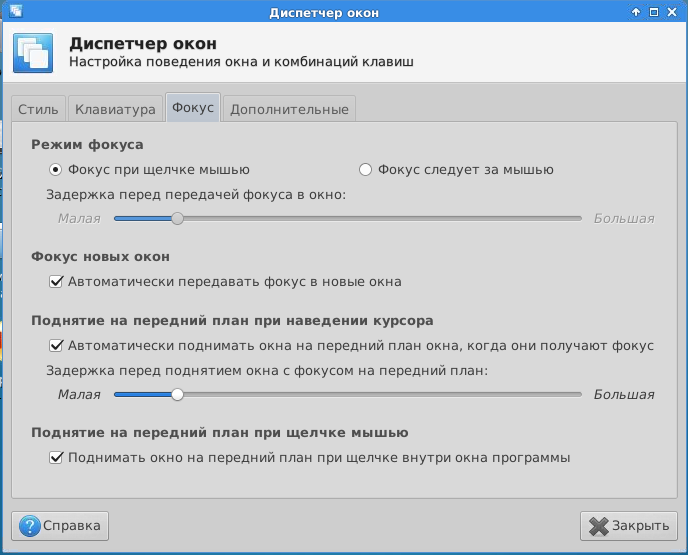The width and height of the screenshot is (688, 555).
Task: Click the 'Большая' end of focus delay slider track
Action: (x=576, y=218)
